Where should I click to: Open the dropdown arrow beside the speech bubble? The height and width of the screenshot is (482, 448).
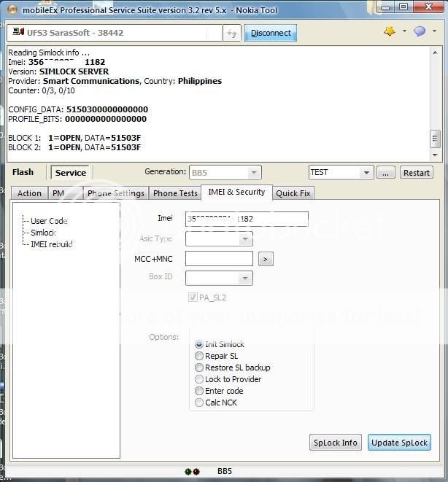pos(434,31)
